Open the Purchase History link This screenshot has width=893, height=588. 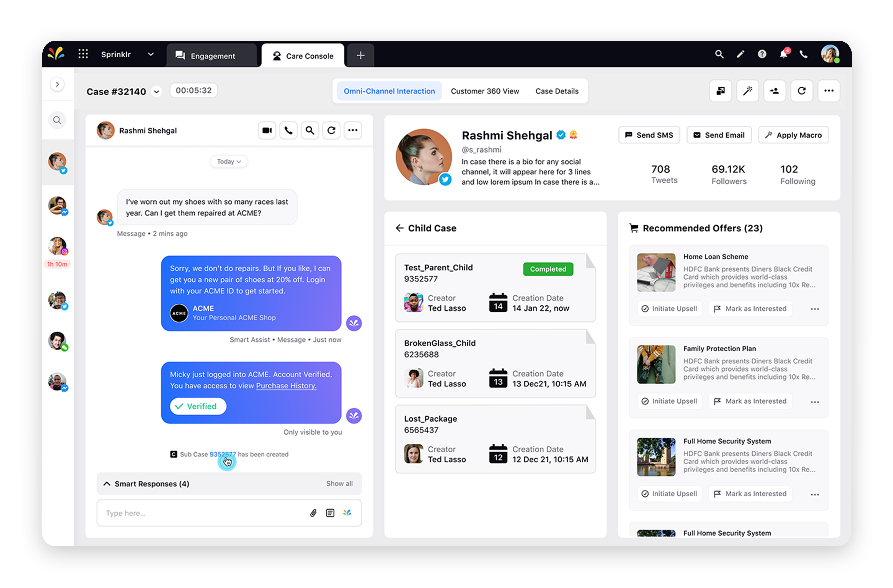pos(286,386)
